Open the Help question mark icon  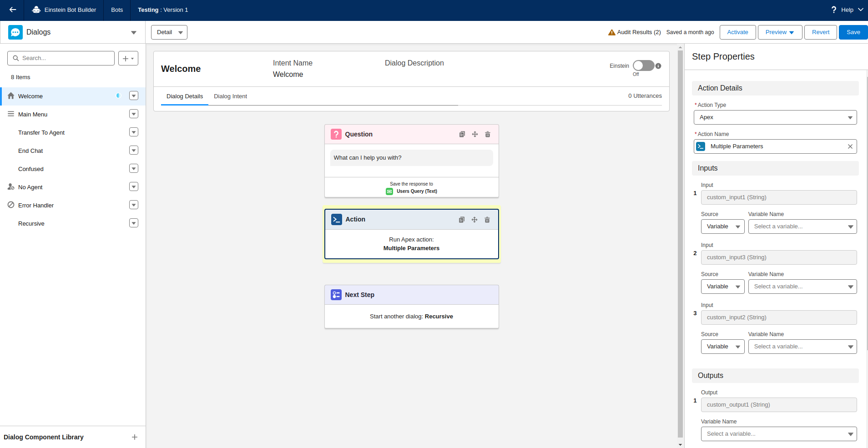point(833,10)
